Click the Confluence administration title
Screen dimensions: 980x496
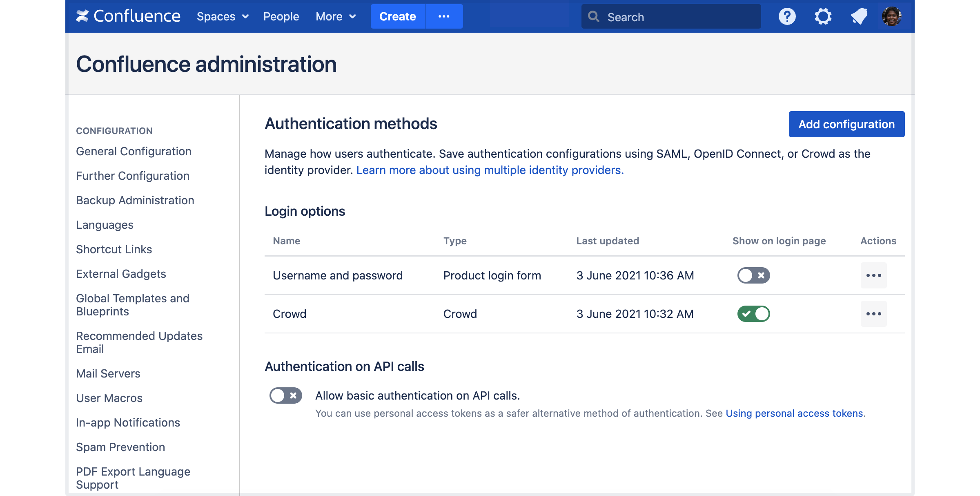click(x=206, y=64)
